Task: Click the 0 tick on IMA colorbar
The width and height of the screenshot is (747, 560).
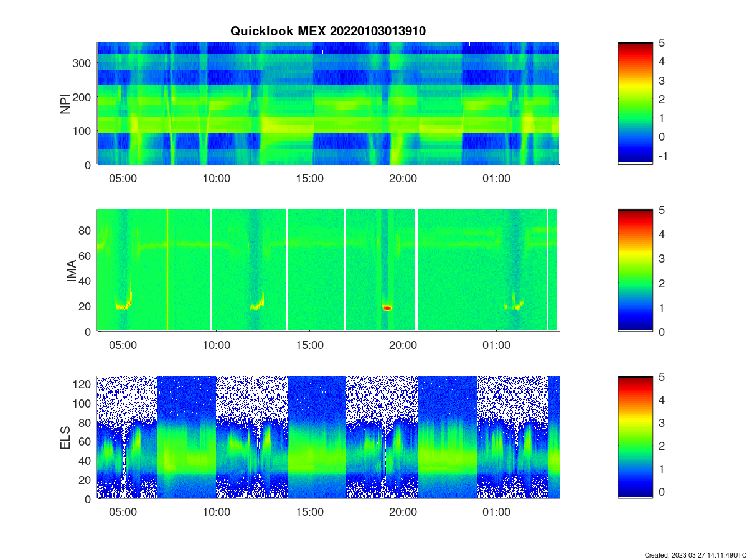Action: point(662,332)
